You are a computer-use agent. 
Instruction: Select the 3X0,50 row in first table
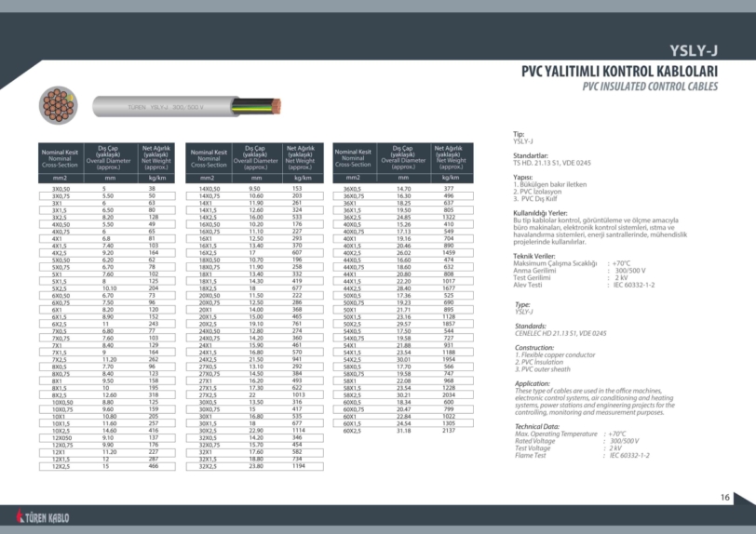61,189
